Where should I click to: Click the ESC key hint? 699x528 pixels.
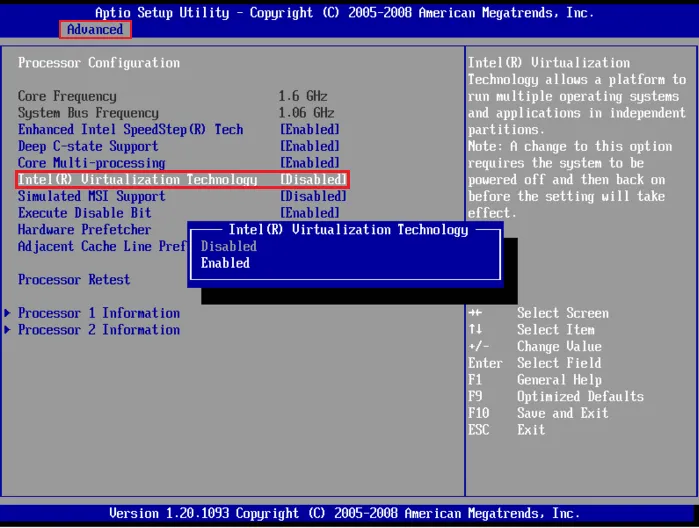point(479,430)
